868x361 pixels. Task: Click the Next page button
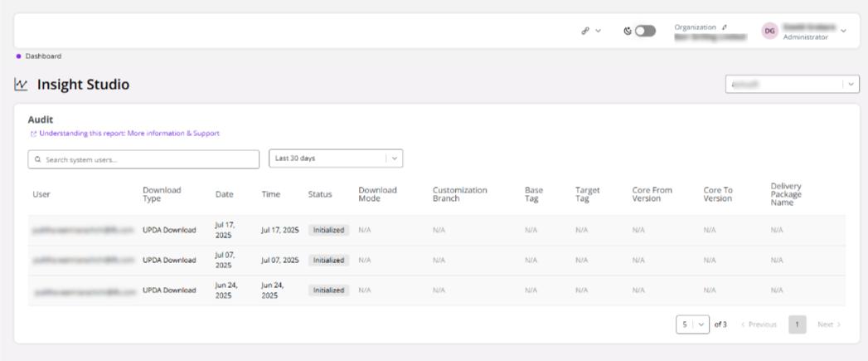coord(829,324)
